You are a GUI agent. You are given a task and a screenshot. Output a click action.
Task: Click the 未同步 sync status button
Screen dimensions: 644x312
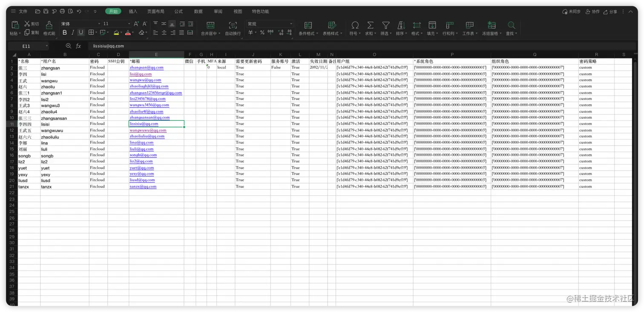tap(571, 11)
